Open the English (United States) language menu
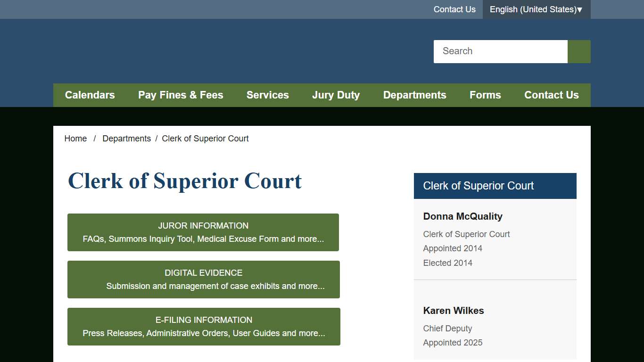This screenshot has width=644, height=362. click(533, 9)
